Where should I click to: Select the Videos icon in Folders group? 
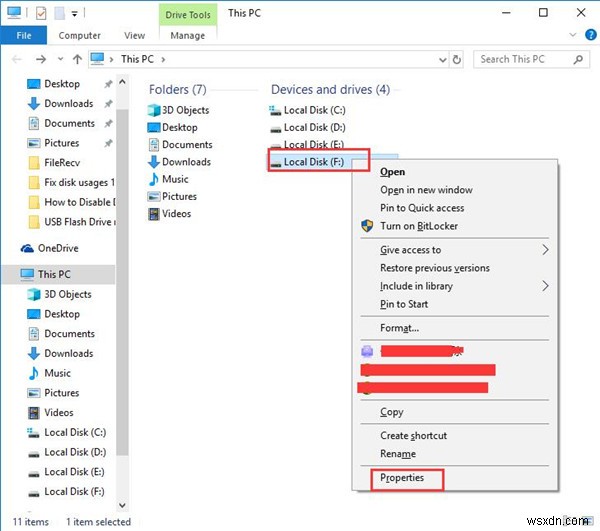click(154, 214)
